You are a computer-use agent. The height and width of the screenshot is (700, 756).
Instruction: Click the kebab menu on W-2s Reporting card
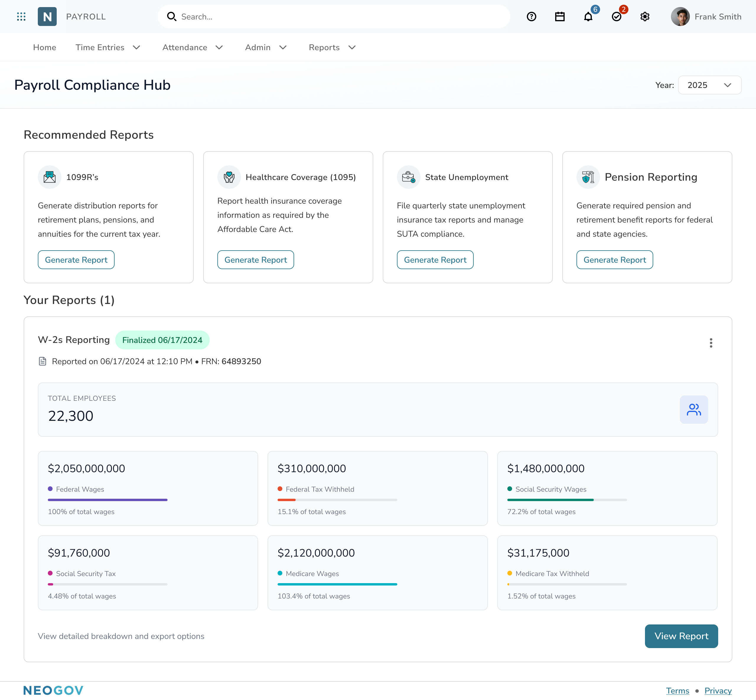[x=711, y=343]
